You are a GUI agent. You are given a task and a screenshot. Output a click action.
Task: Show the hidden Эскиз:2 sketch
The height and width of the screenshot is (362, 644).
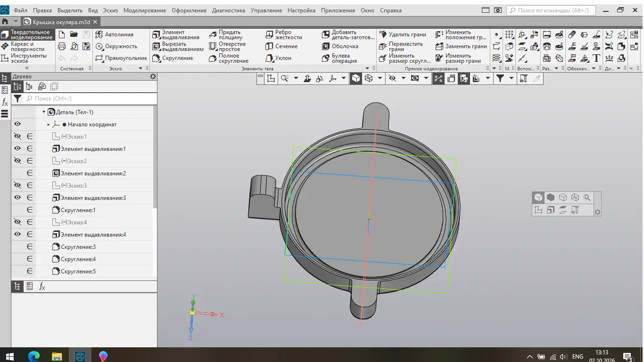17,161
